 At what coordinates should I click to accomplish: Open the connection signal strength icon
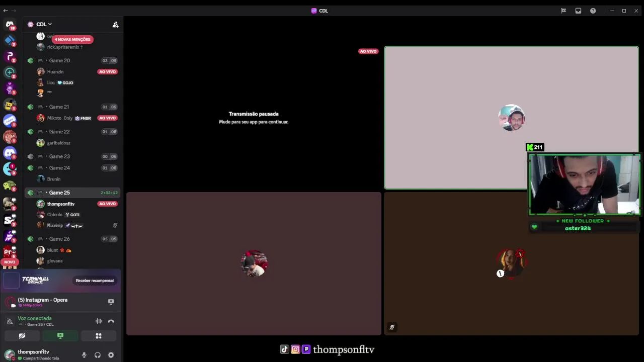point(10,321)
